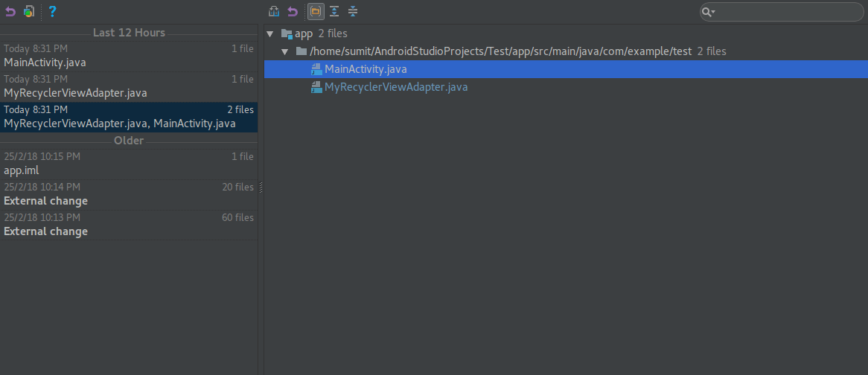Revert selected changes via the file tree toolbar arrow
Image resolution: width=868 pixels, height=375 pixels.
(293, 11)
